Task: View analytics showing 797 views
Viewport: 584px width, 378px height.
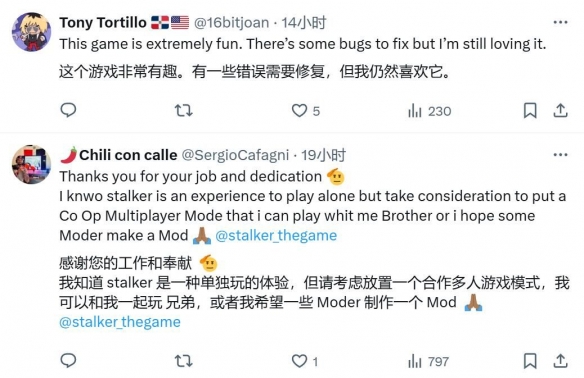Action: pos(428,361)
